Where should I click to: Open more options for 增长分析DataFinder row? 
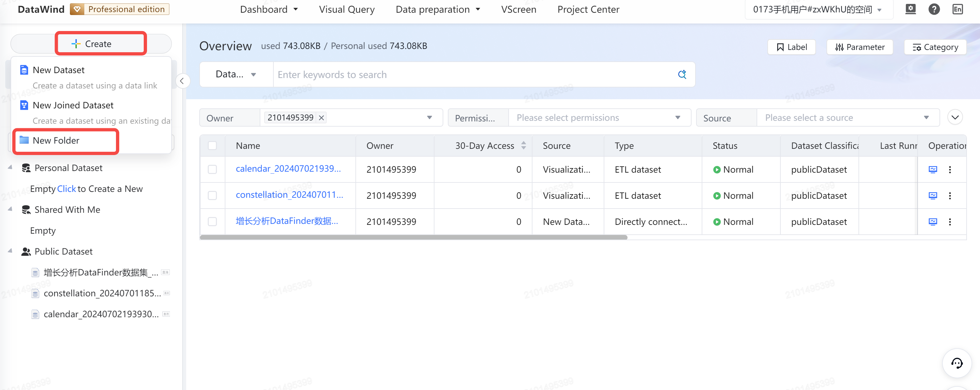click(950, 222)
